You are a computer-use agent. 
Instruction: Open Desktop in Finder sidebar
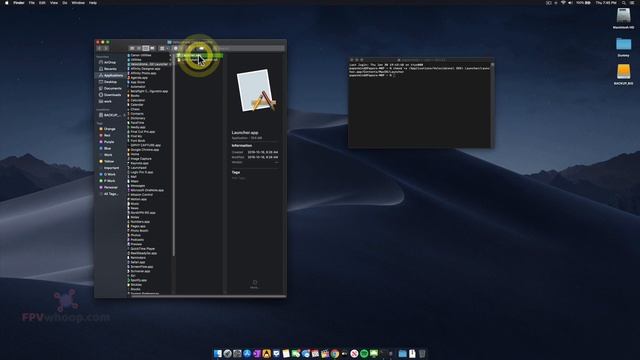pos(109,82)
